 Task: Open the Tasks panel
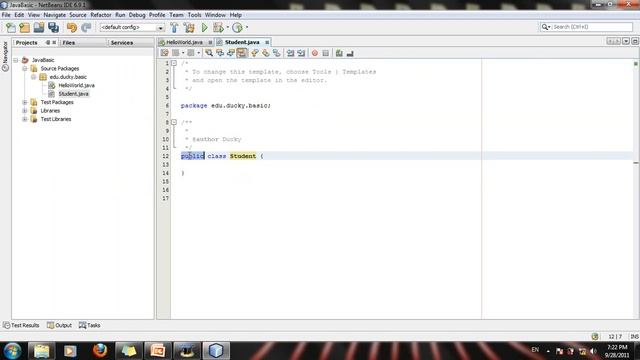coord(89,325)
